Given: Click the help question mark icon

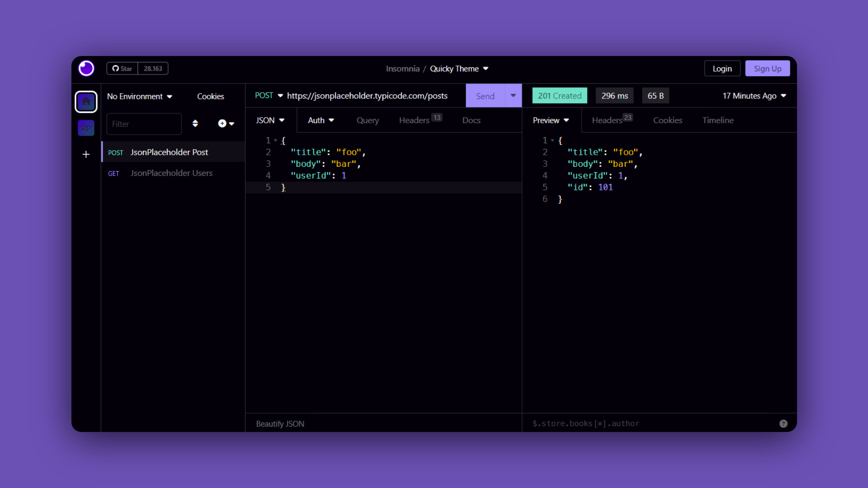Looking at the screenshot, I should click(783, 423).
